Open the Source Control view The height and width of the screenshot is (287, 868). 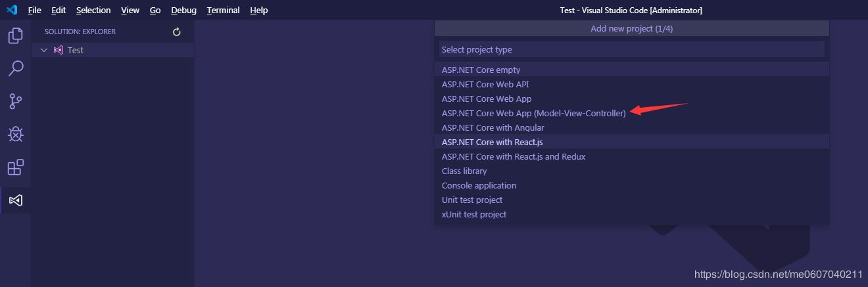[x=15, y=101]
